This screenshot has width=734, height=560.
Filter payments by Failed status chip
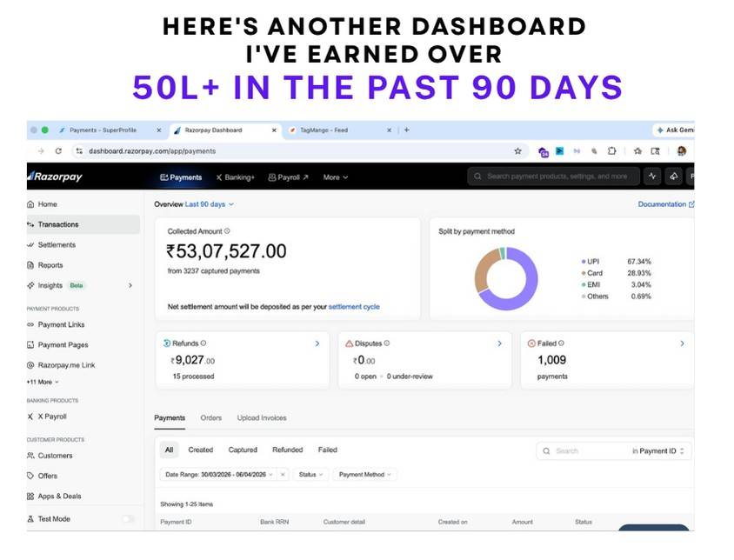[328, 450]
